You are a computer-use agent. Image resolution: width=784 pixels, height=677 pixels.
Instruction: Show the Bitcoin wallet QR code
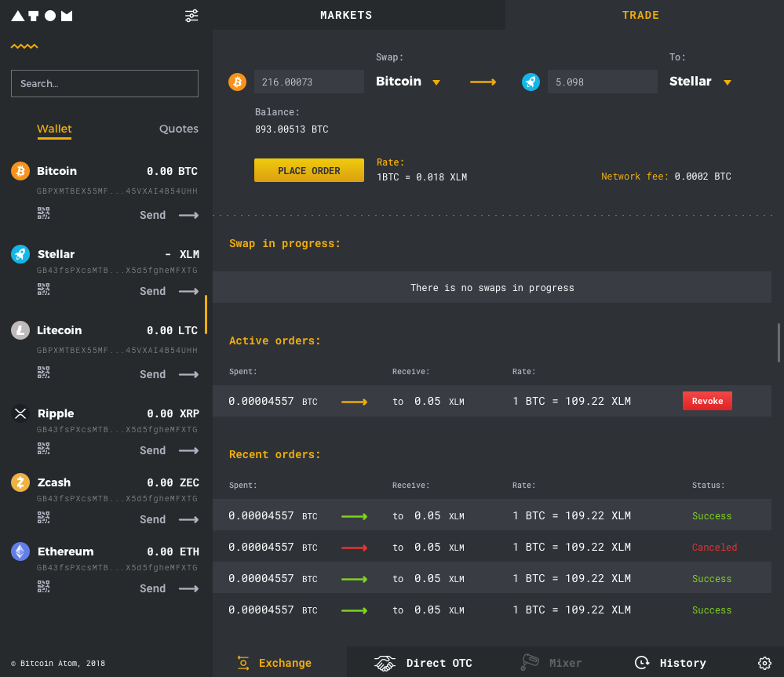point(43,213)
